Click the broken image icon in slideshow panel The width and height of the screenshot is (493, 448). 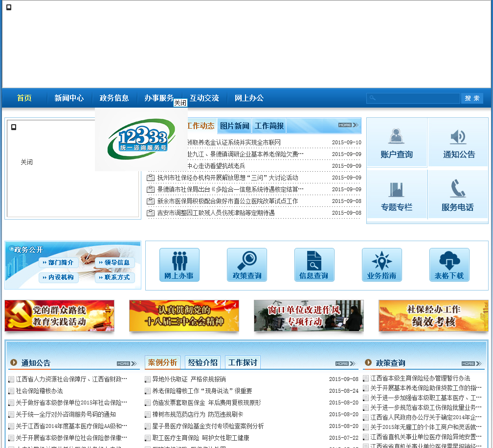coord(14,127)
